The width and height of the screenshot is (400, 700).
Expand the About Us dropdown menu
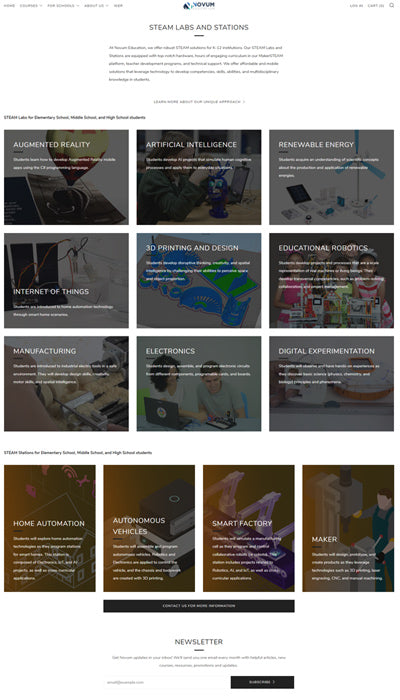(x=96, y=6)
